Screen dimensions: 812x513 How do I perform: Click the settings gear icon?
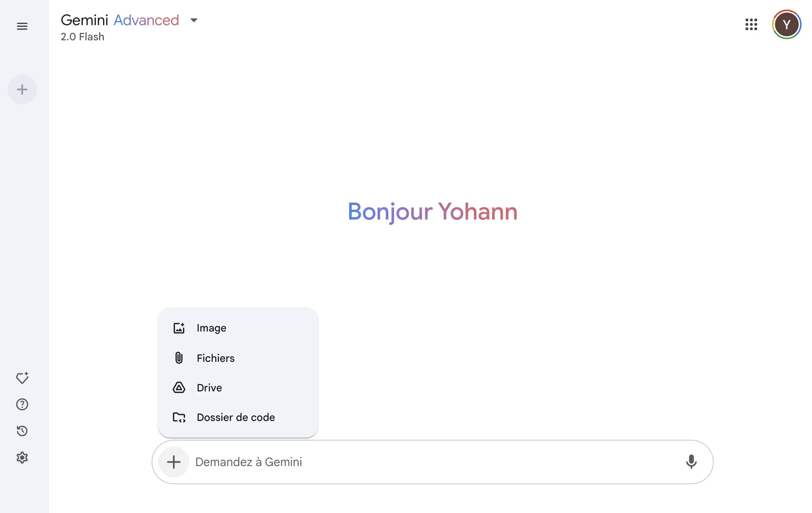click(23, 457)
